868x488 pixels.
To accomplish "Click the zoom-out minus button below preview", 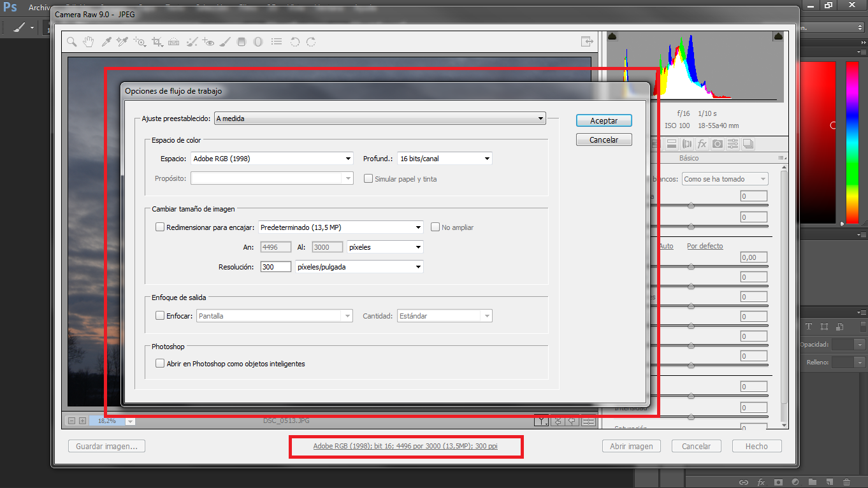I will click(72, 421).
